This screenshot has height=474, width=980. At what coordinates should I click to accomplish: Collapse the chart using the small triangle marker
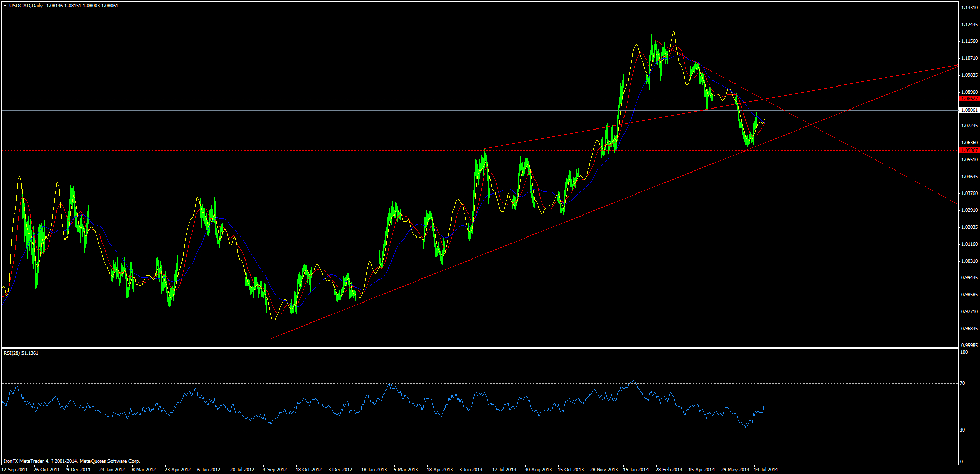click(x=4, y=5)
